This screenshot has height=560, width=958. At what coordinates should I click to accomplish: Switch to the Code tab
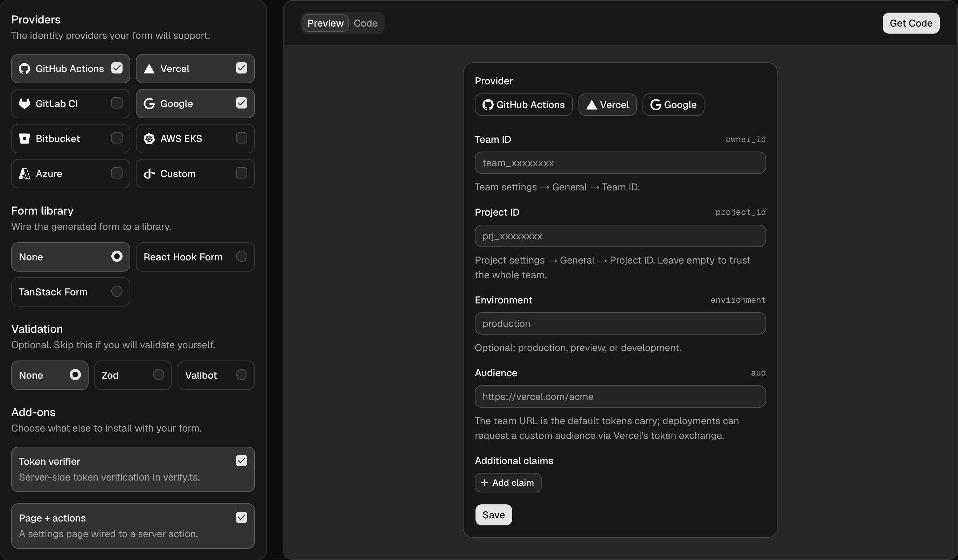pyautogui.click(x=365, y=23)
